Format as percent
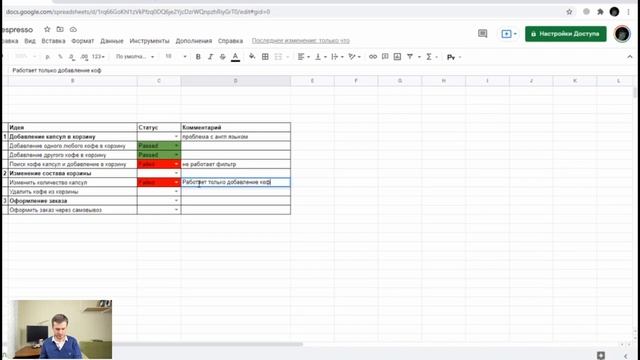Screen dimensions: 640x360 click(x=60, y=57)
